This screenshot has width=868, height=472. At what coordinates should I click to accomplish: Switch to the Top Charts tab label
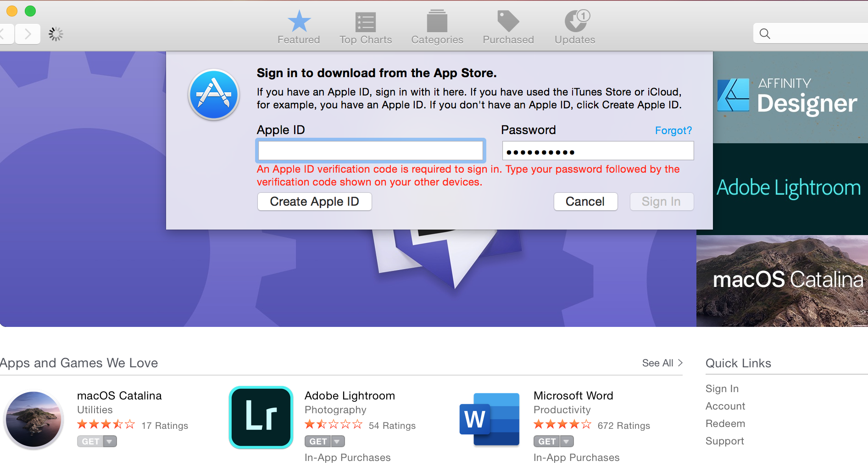(x=366, y=40)
